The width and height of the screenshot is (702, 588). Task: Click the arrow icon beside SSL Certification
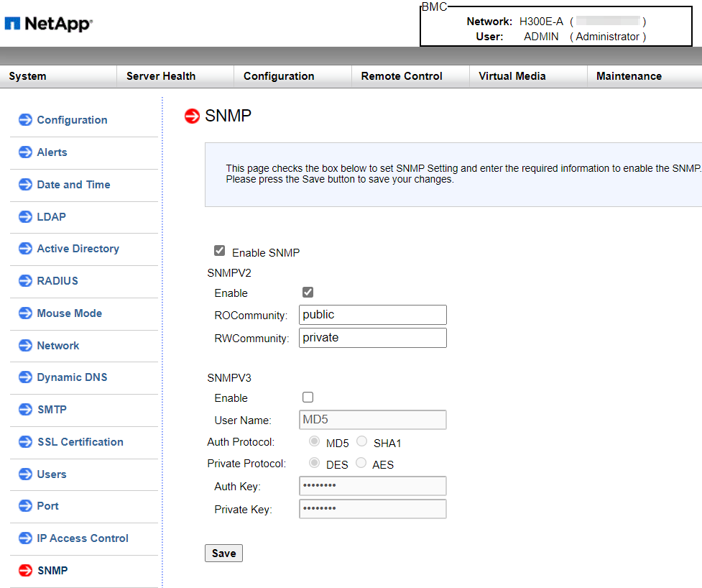coord(26,441)
